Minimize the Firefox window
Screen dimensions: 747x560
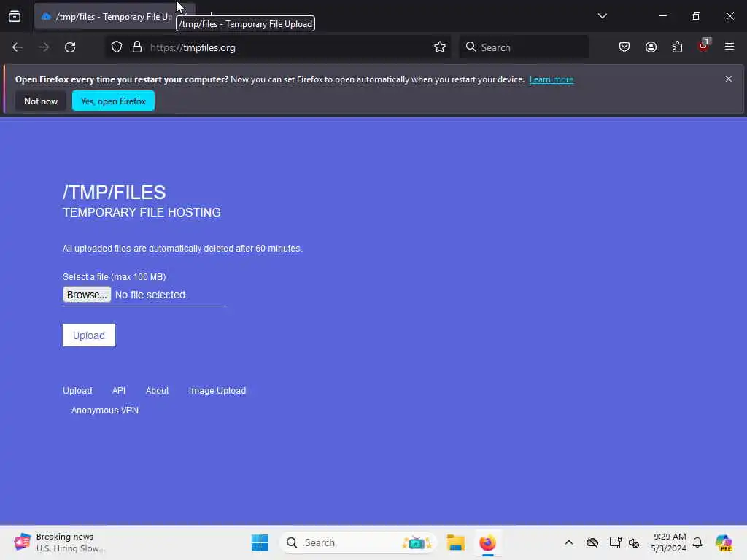662,16
